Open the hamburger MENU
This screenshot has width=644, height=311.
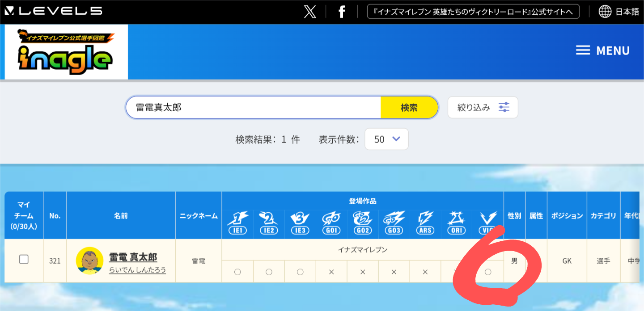point(602,50)
